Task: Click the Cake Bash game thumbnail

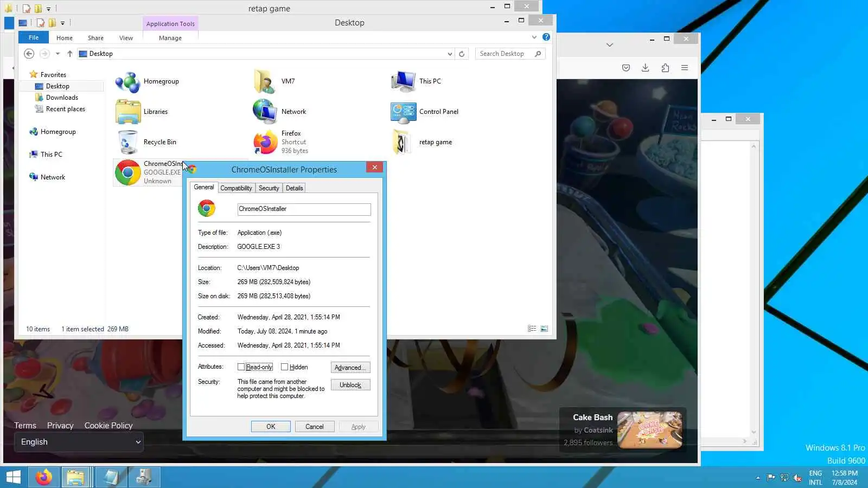Action: (650, 430)
